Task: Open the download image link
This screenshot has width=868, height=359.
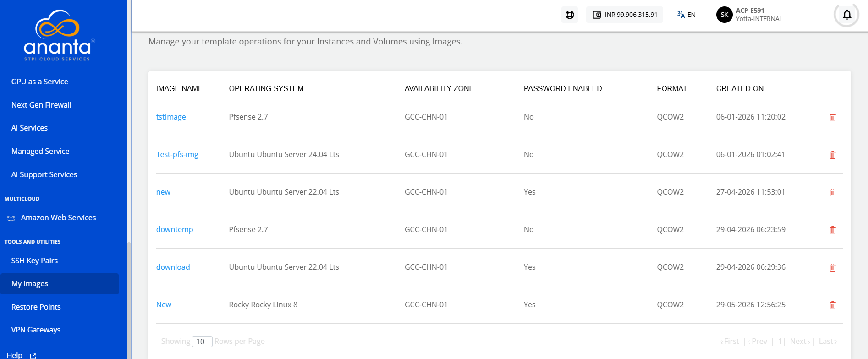Action: 173,267
